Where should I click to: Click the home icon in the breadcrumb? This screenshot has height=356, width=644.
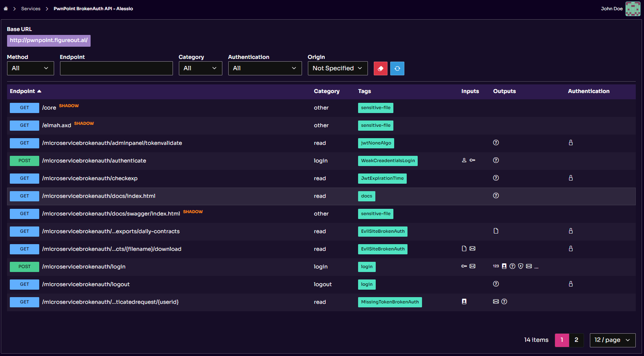[x=6, y=8]
